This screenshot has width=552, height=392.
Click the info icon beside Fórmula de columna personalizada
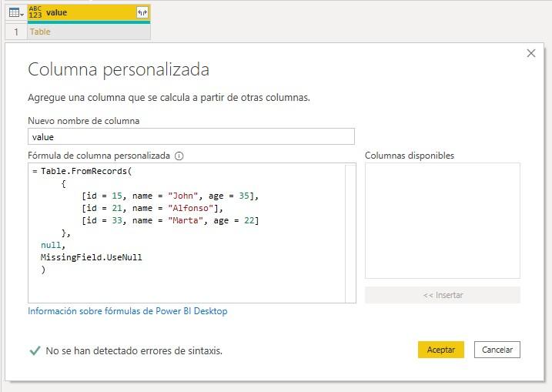[179, 156]
